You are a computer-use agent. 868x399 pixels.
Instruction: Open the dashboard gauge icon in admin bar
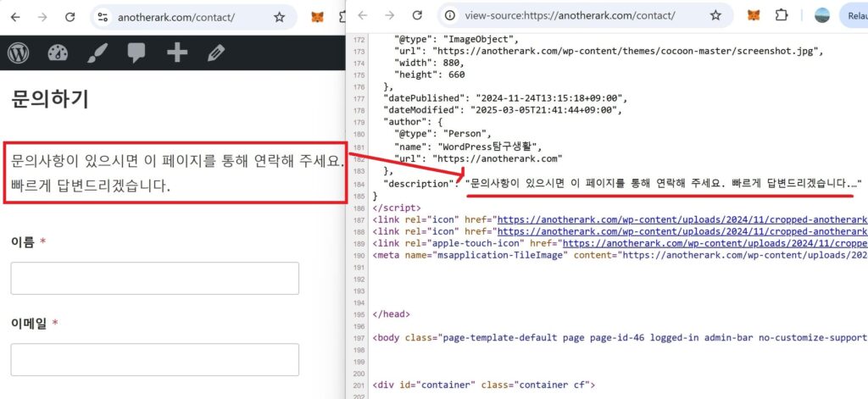58,53
